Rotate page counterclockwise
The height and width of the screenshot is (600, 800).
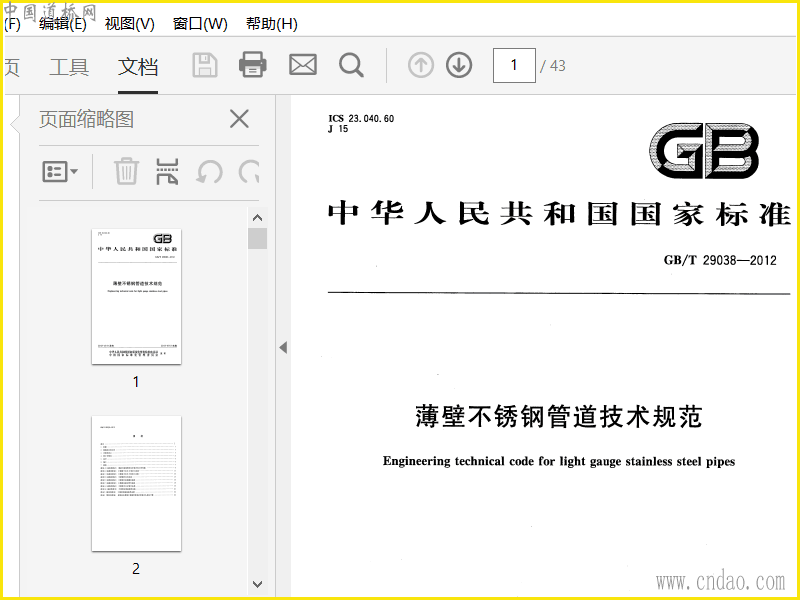tap(209, 171)
